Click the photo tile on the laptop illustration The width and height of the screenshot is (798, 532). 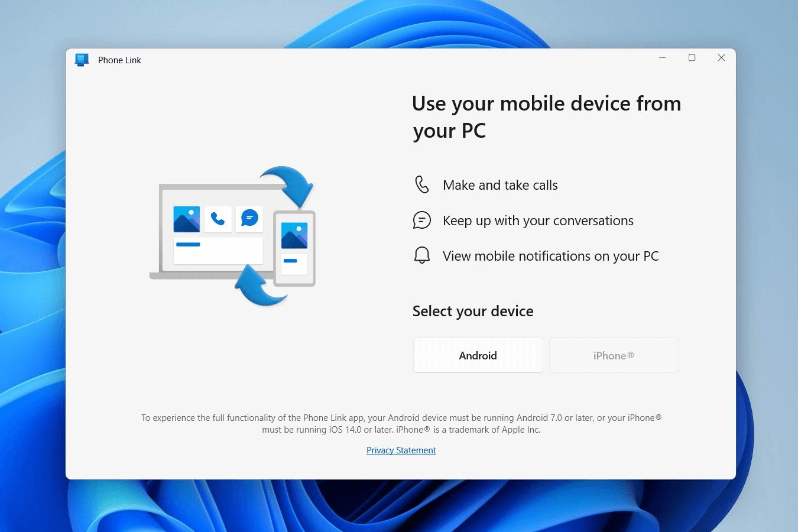tap(186, 219)
